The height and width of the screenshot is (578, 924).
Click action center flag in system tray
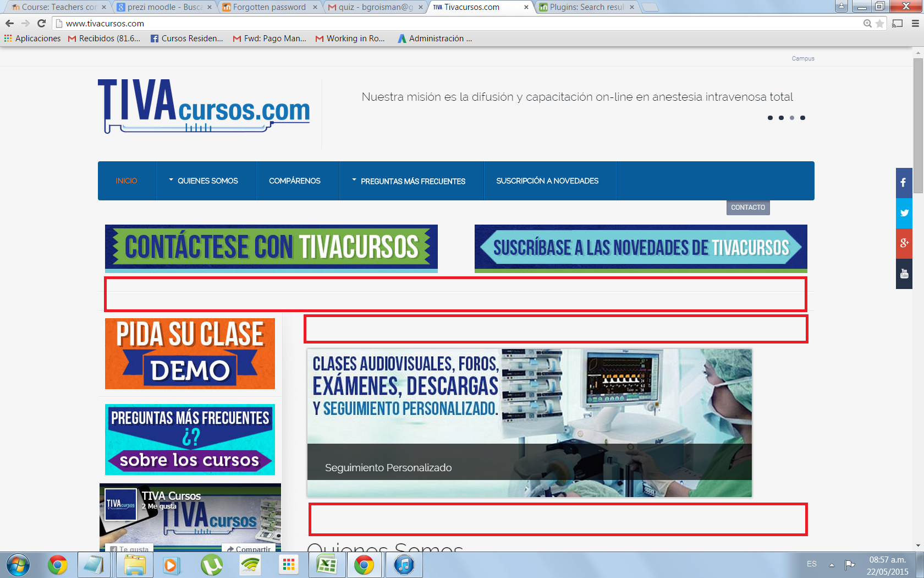click(850, 564)
